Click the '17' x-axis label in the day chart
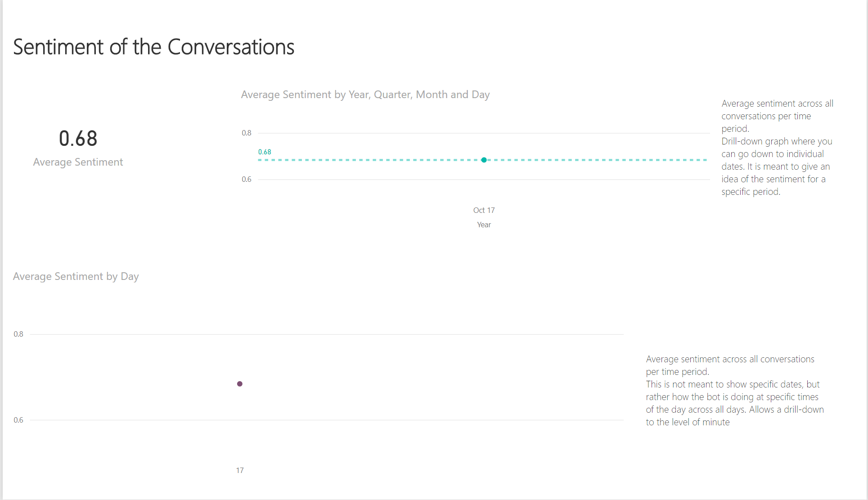 (x=240, y=470)
